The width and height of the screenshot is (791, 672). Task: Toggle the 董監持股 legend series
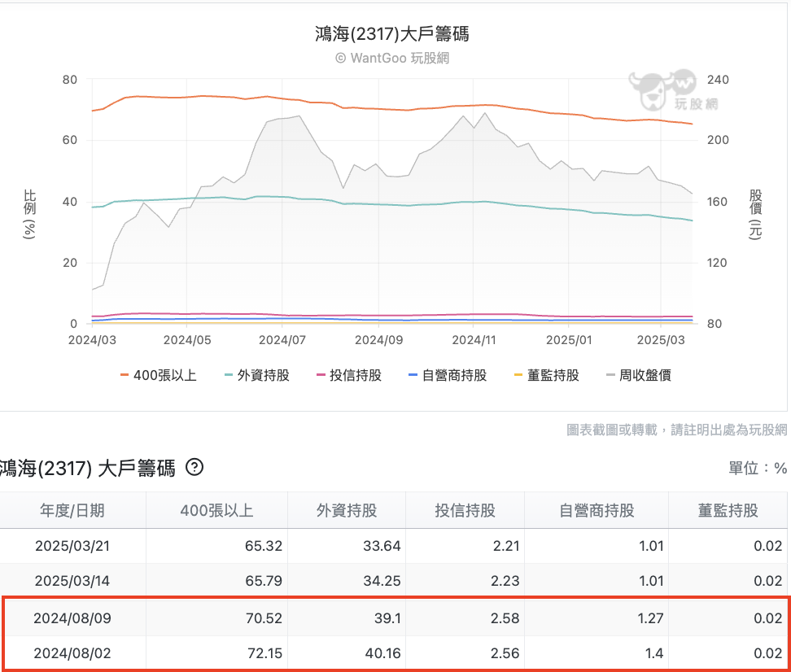click(546, 375)
